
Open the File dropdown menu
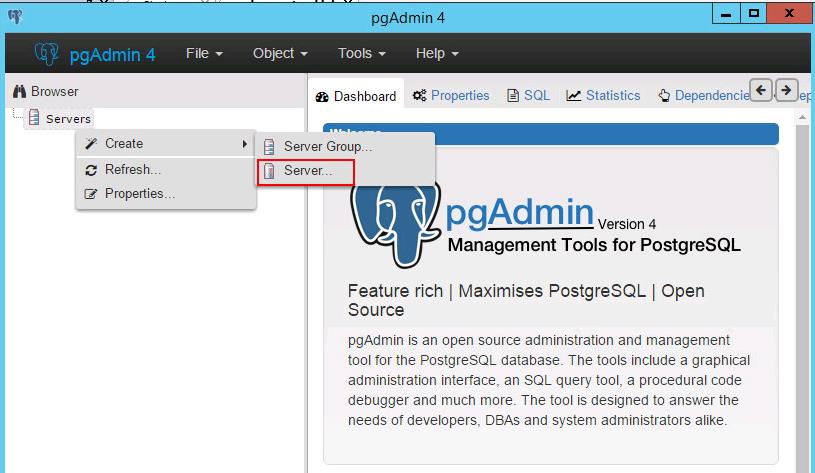tap(204, 53)
